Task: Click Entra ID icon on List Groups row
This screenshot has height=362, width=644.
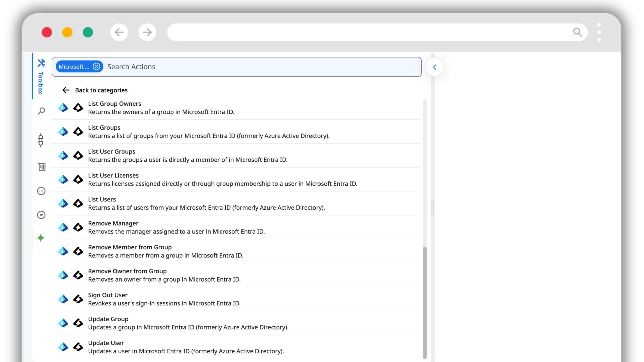Action: point(63,131)
